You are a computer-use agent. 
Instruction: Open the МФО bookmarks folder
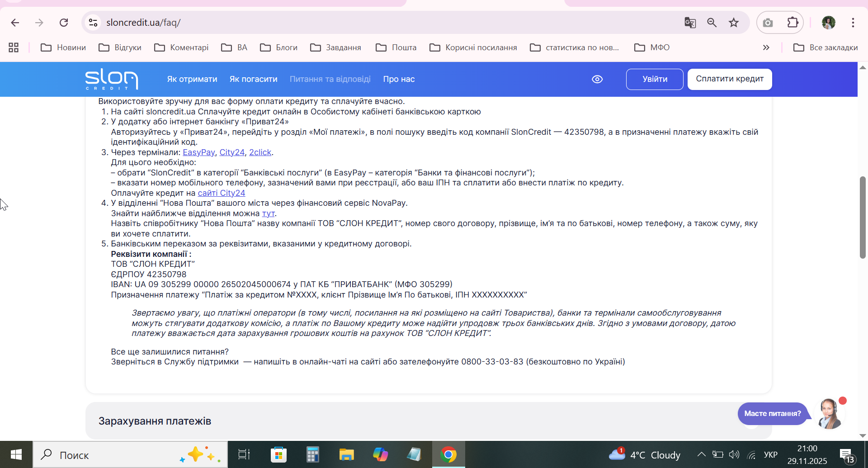(652, 47)
